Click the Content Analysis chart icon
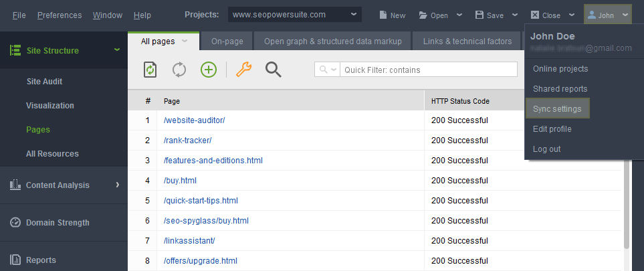Screen dimensions: 644x271 15,185
